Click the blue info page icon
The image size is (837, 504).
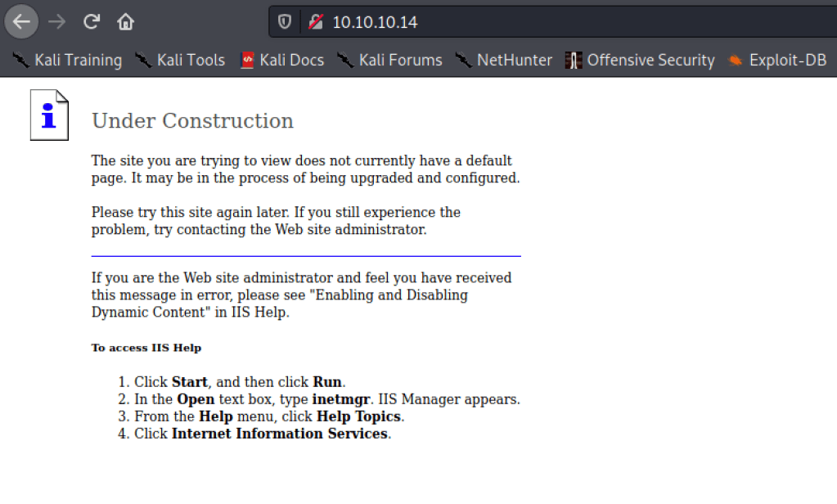coord(49,115)
